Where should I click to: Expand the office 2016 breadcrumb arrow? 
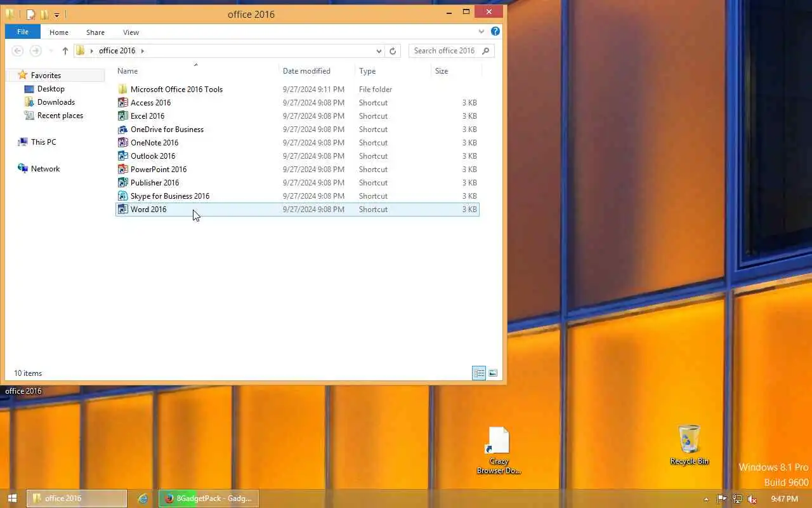tap(142, 51)
